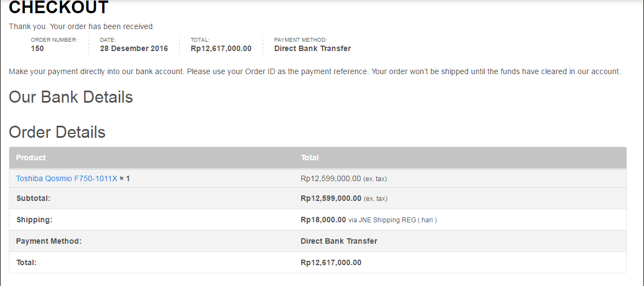Screen dimensions: 644x286
Task: Click the bank payment instructions paragraph
Action: pos(314,71)
